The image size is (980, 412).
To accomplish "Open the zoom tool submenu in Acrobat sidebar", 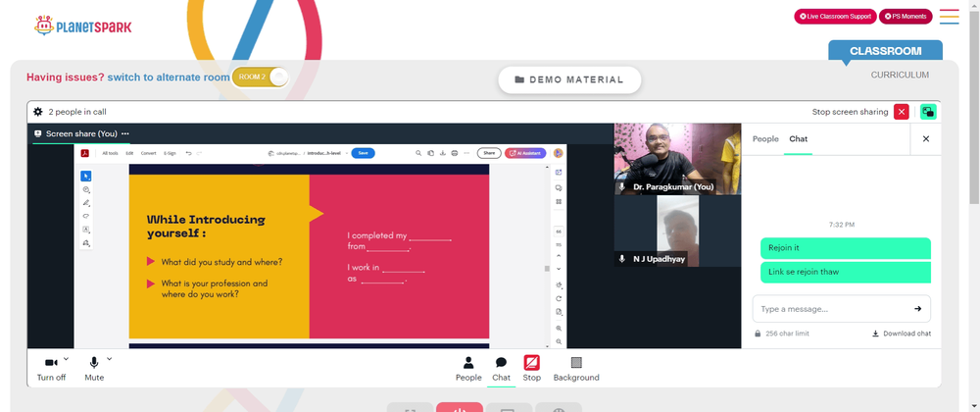I will 86,189.
